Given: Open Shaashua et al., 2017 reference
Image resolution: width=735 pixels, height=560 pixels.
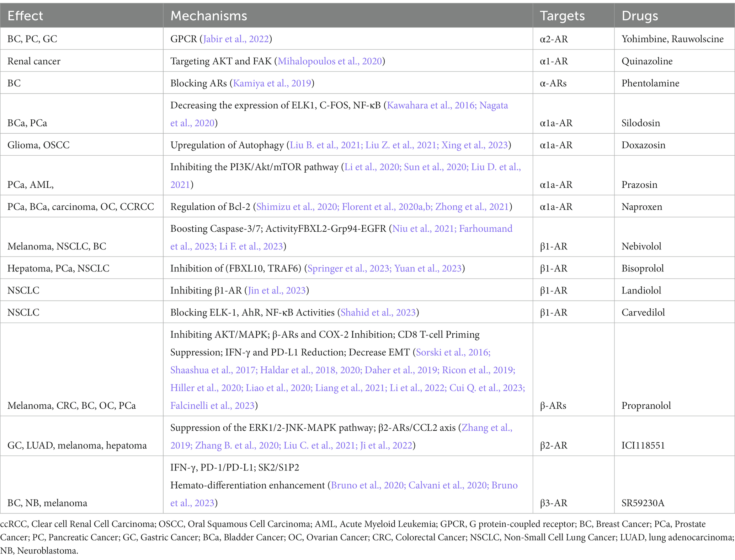Looking at the screenshot, I should click(213, 370).
